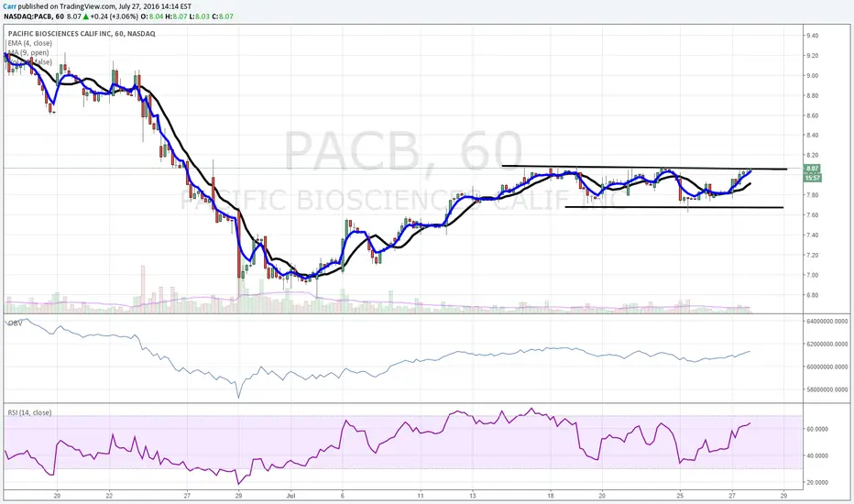Click the green 8.07 current price tag
854x504 pixels.
click(813, 169)
